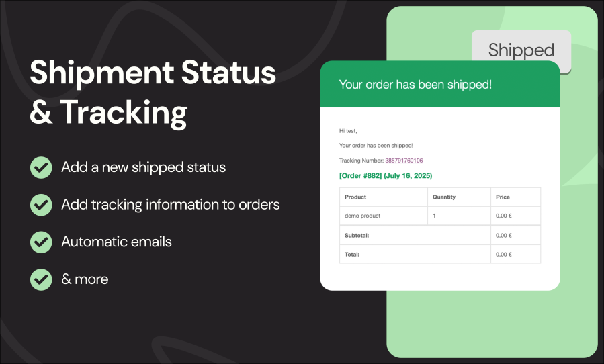Click 'Add a new shipped status' text
The width and height of the screenshot is (604, 364).
pyautogui.click(x=143, y=167)
